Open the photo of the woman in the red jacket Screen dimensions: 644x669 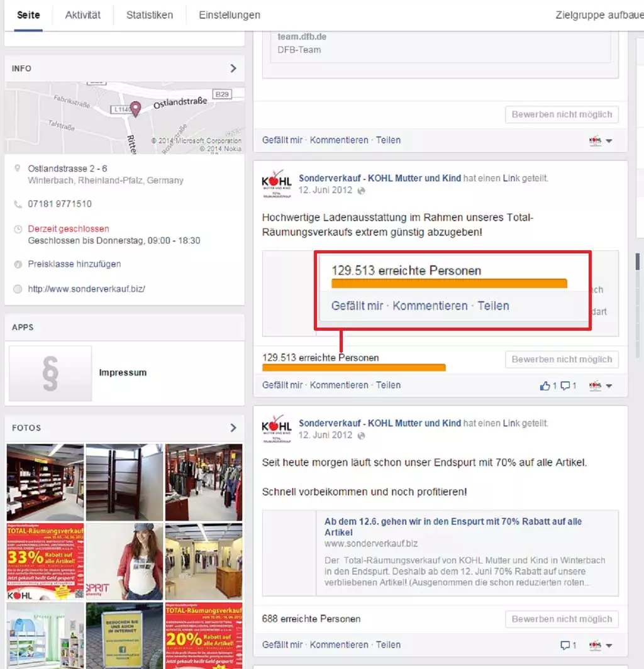coord(124,561)
